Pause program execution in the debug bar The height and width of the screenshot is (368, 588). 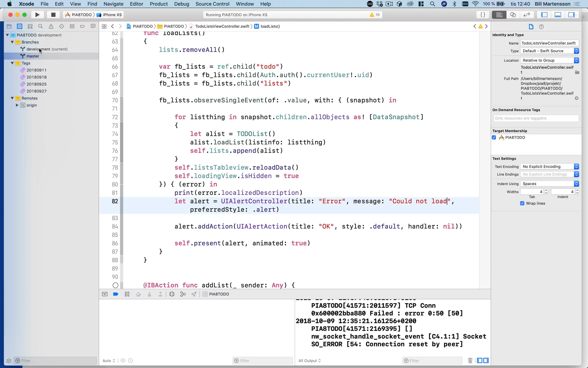[127, 294]
